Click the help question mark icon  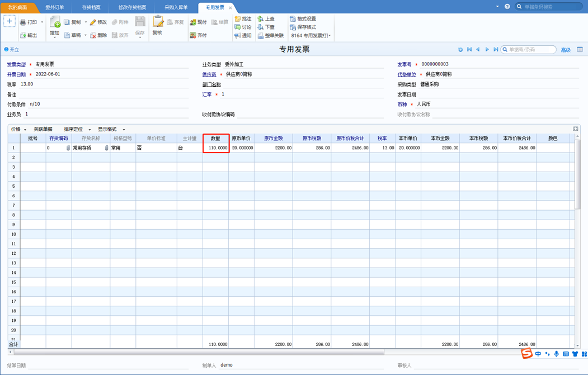click(507, 6)
